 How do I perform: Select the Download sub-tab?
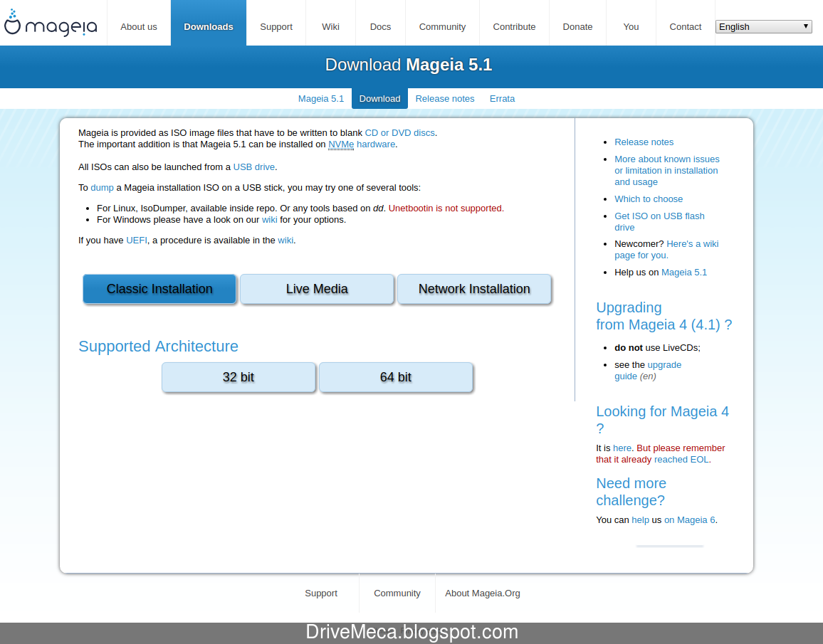[379, 99]
